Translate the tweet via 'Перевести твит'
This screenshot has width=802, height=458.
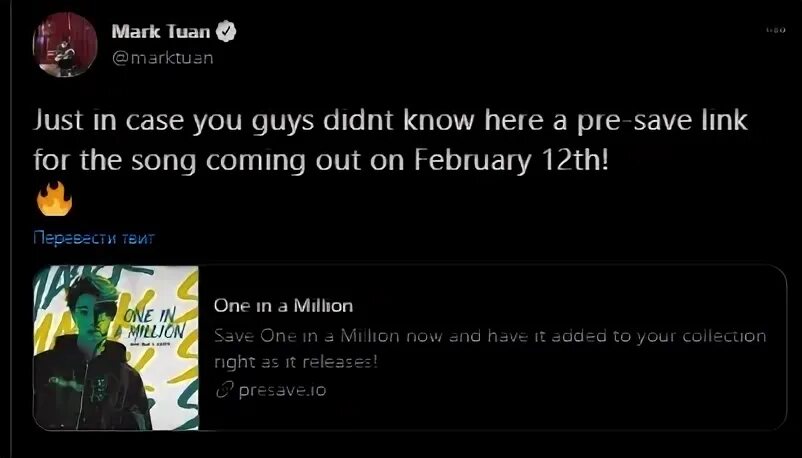[94, 238]
